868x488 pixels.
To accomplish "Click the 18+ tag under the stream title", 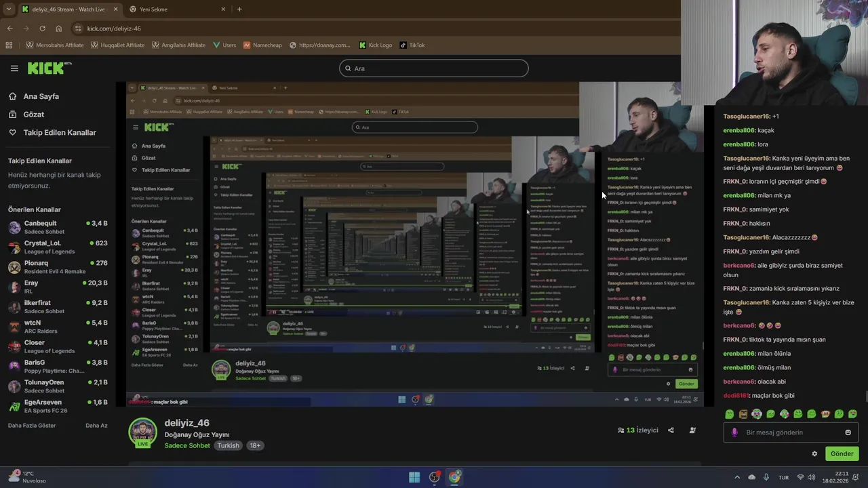I will click(255, 445).
